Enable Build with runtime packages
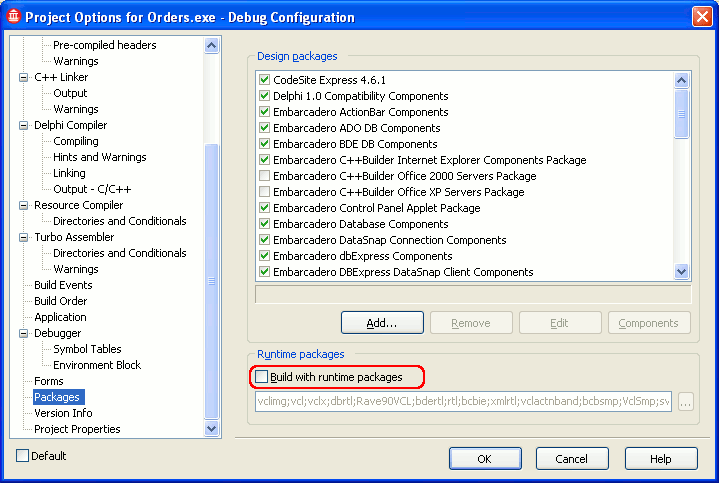Image resolution: width=719 pixels, height=483 pixels. tap(263, 377)
